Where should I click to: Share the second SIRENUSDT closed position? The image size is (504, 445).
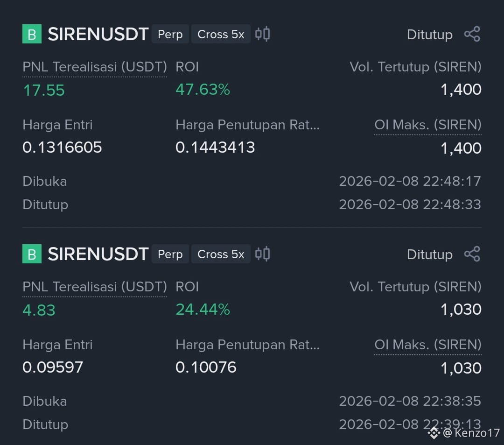(x=472, y=254)
